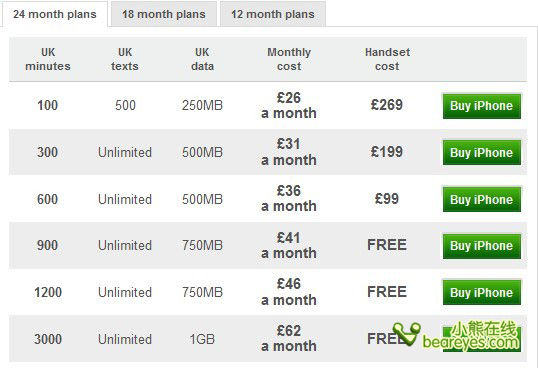This screenshot has width=538, height=368.
Task: Select the 12 month plans tab
Action: [273, 14]
